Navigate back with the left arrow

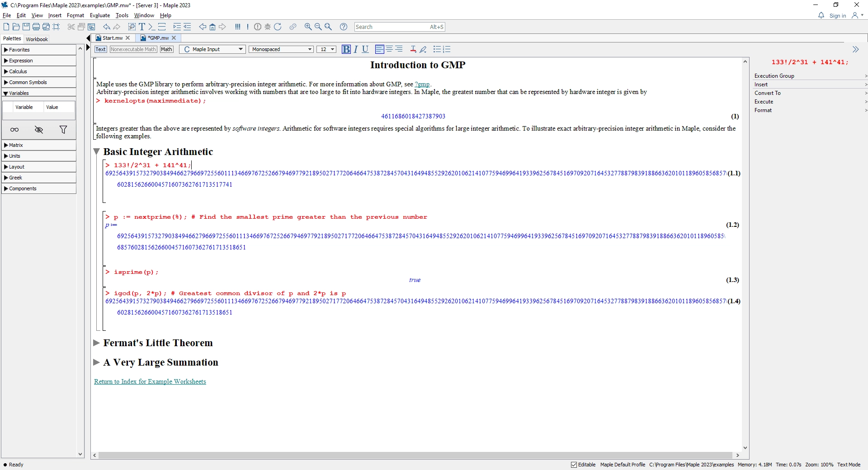[x=203, y=27]
